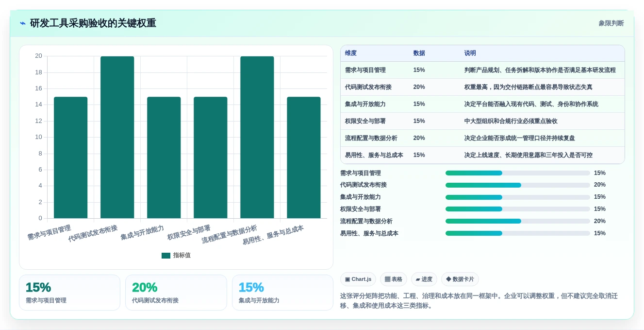This screenshot has height=330, width=644.
Task: Click the 权限安全与部署 progress bar
Action: pos(518,209)
